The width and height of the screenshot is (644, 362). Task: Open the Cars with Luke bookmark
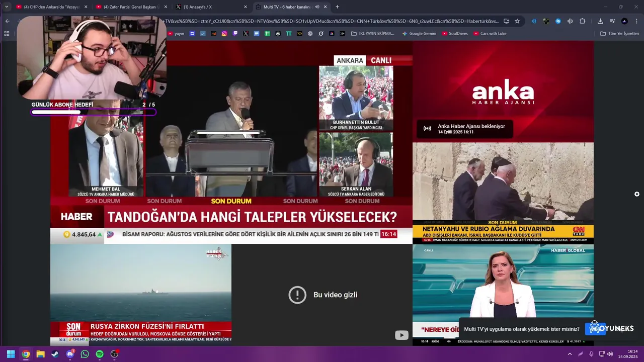pyautogui.click(x=490, y=34)
